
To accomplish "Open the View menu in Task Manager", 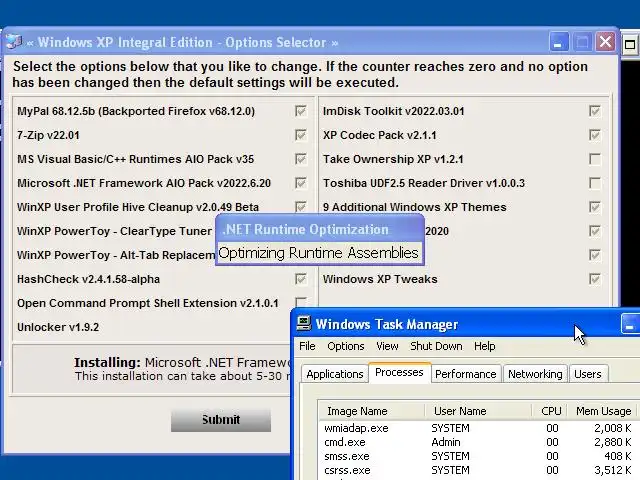I will pyautogui.click(x=387, y=346).
